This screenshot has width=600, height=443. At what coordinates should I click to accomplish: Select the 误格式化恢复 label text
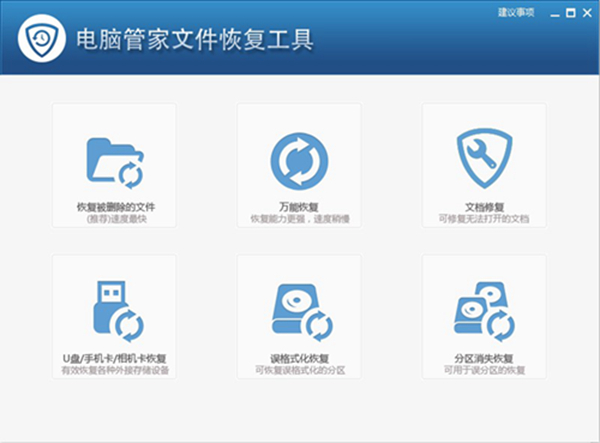click(299, 358)
